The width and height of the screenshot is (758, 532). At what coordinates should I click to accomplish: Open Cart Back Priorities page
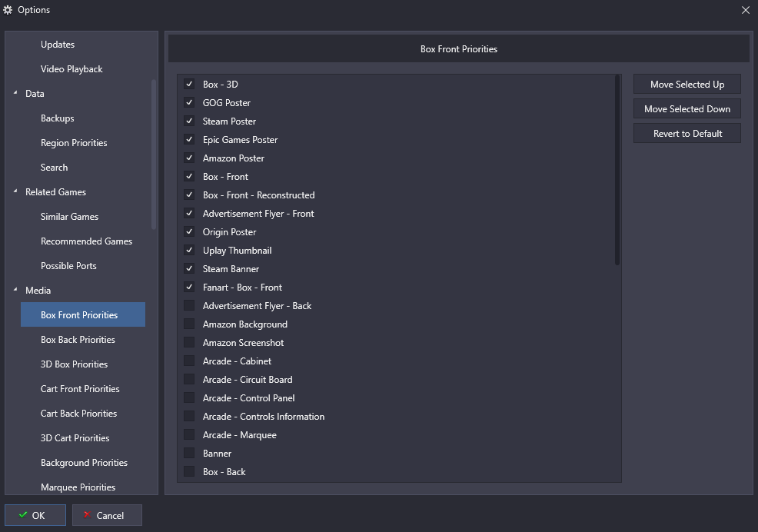click(x=78, y=414)
